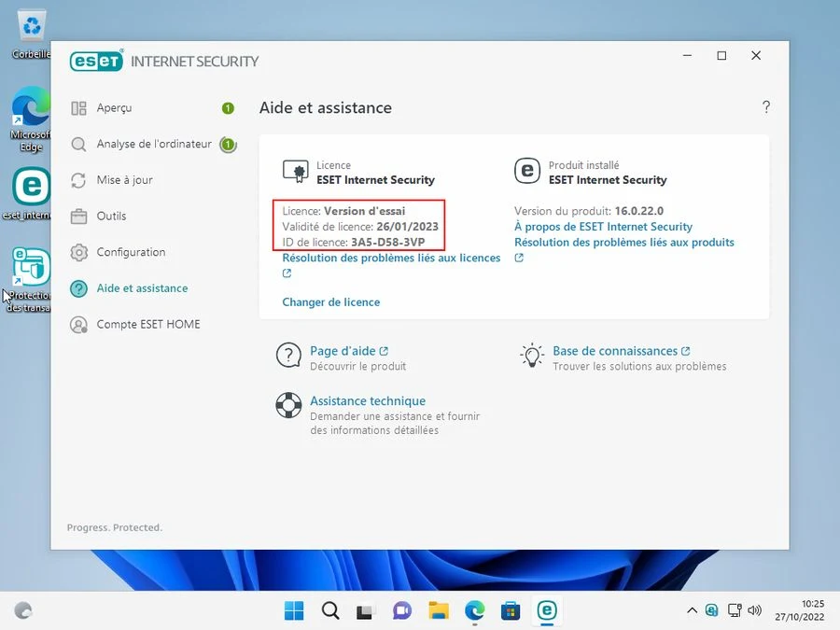Open À propos de ESET Internet Security
The image size is (840, 630).
[x=603, y=227]
